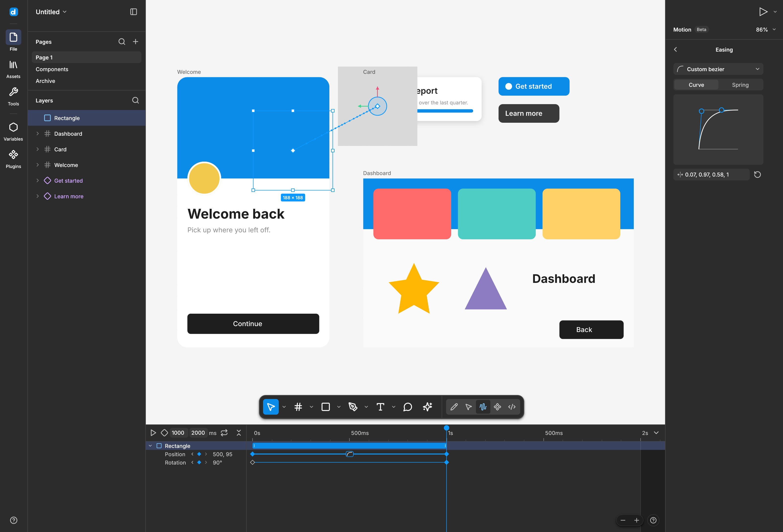
Task: Reset the bezier easing values
Action: tap(757, 174)
